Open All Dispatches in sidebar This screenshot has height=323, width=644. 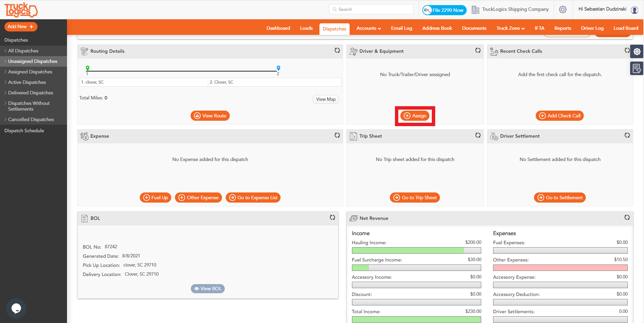(34, 51)
